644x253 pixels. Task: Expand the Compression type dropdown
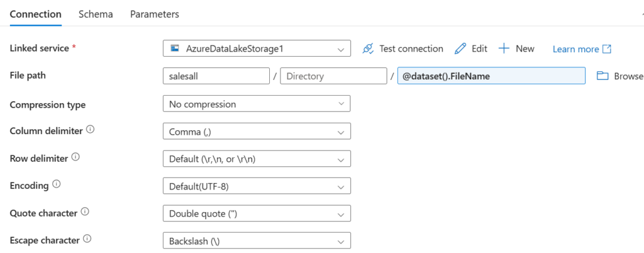tap(256, 104)
